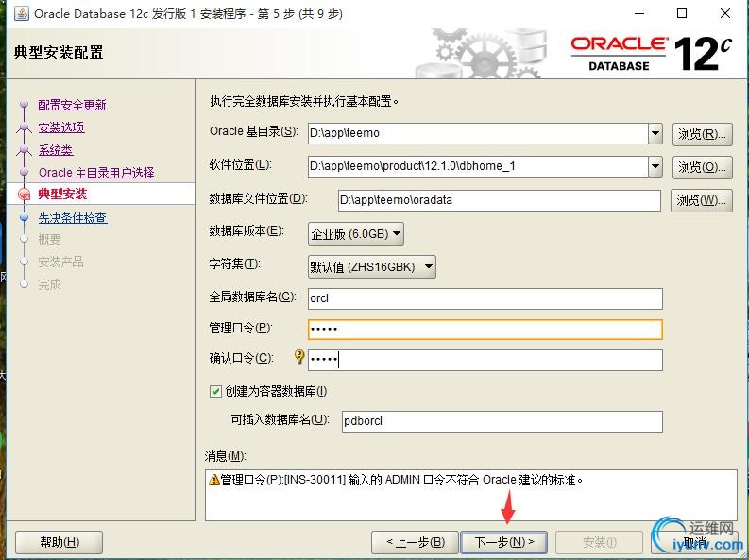
Task: Open the 数据库版本 企业版 dropdown
Action: pos(356,234)
